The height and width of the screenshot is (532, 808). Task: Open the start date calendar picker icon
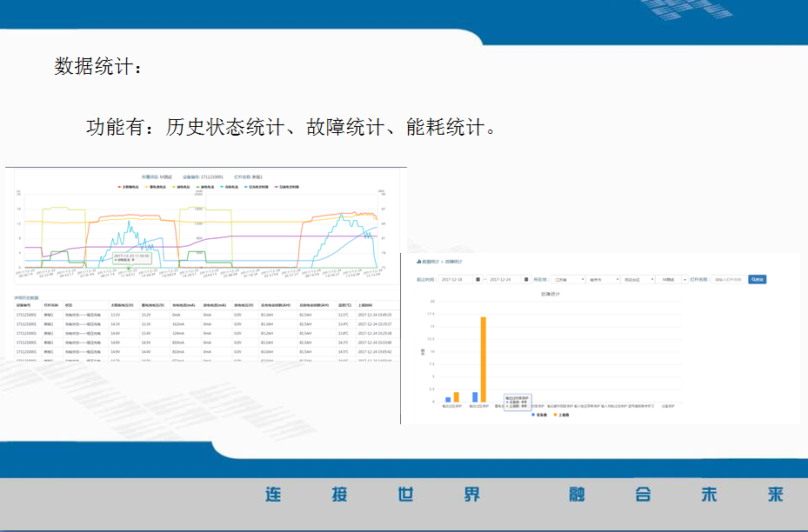point(477,279)
